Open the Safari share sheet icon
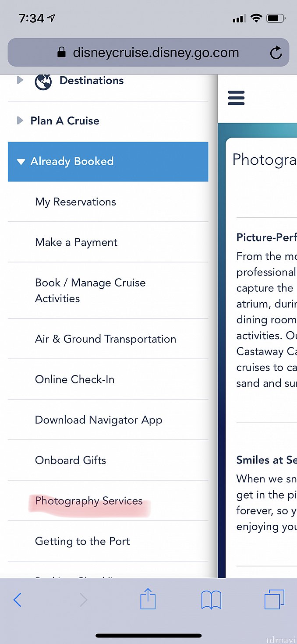This screenshot has width=297, height=644. 148,599
